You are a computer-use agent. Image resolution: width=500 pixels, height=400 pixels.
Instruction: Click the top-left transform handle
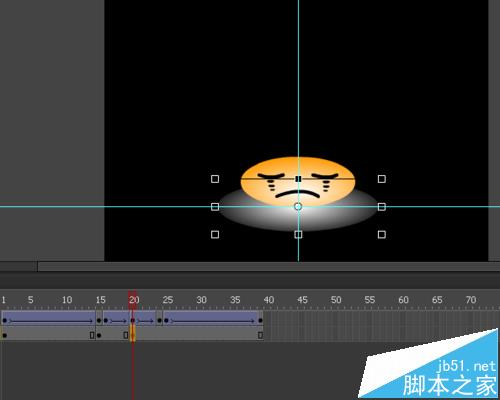215,179
